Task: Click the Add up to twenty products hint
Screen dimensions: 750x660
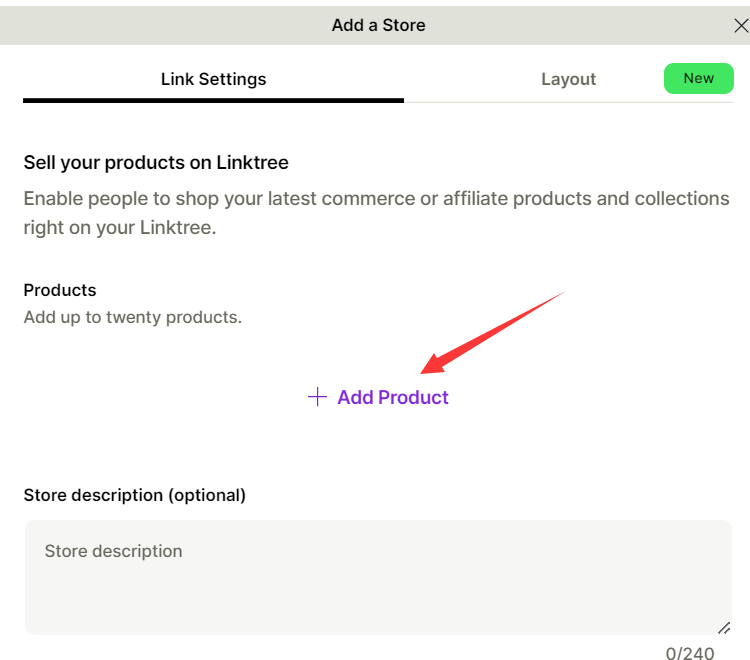Action: click(133, 318)
